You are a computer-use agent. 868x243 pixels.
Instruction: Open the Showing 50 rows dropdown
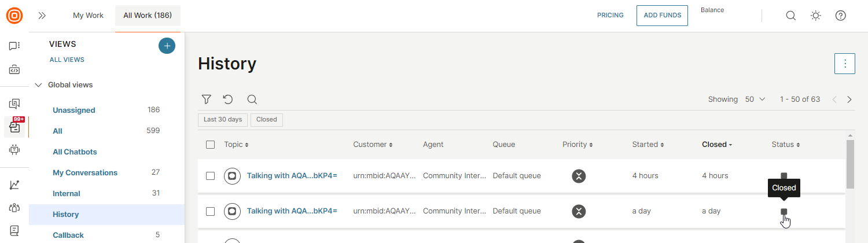[755, 100]
